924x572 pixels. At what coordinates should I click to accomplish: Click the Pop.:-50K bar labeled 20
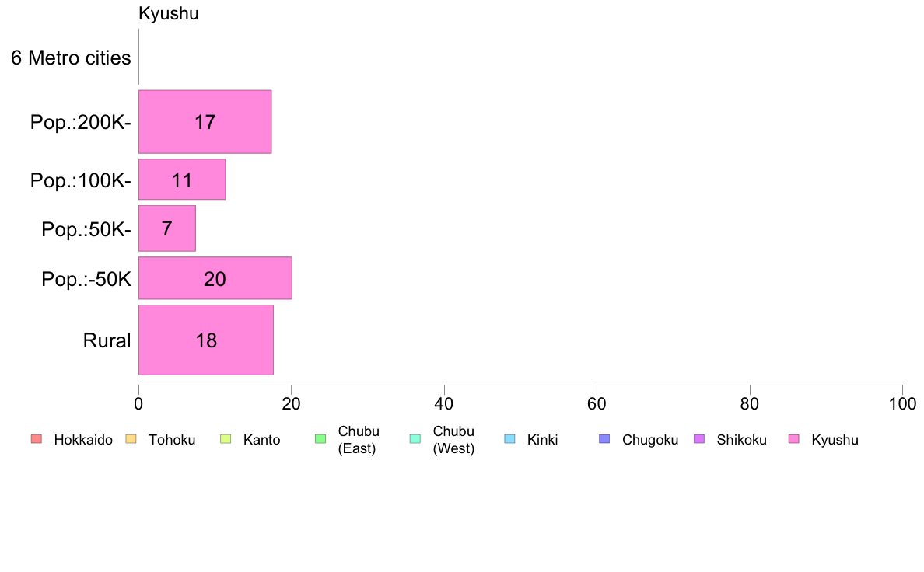pyautogui.click(x=215, y=278)
